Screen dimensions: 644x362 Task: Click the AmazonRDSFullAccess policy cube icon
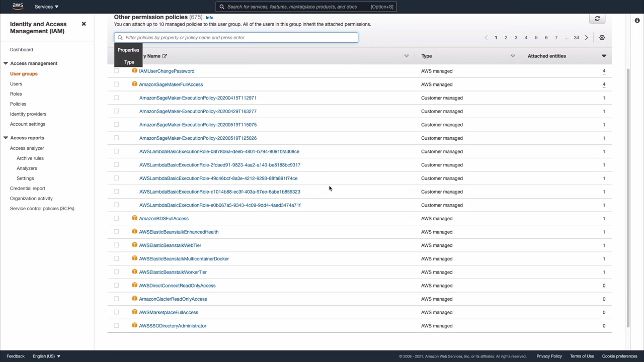click(x=134, y=218)
